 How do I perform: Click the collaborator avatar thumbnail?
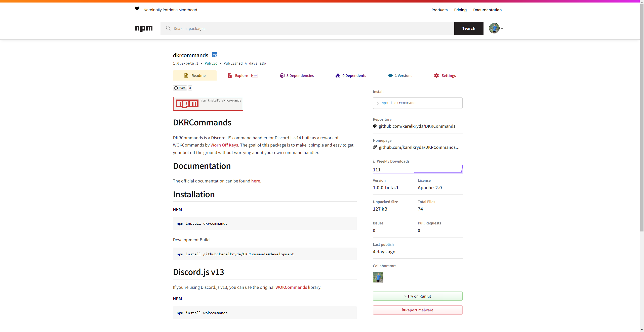[x=378, y=277]
